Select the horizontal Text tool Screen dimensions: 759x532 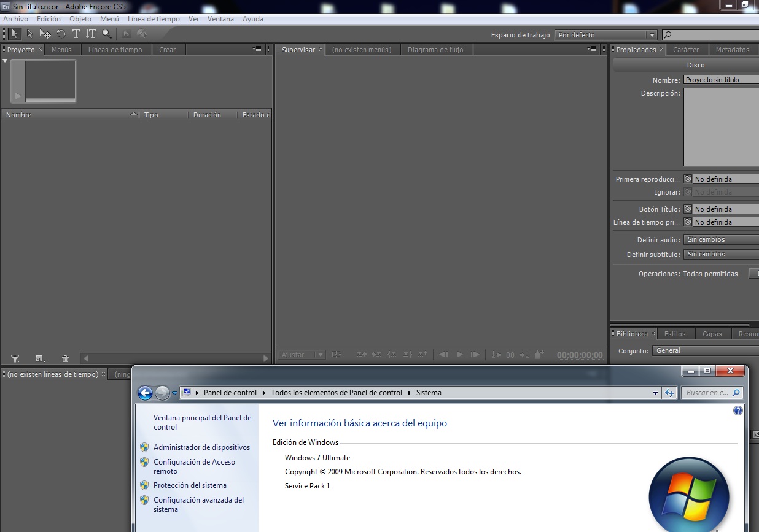tap(76, 34)
